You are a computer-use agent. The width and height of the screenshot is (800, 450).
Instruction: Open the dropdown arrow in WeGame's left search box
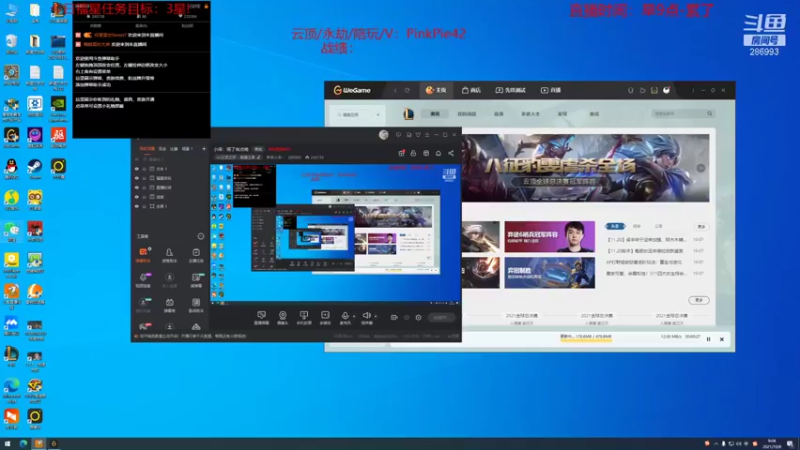pyautogui.click(x=378, y=114)
